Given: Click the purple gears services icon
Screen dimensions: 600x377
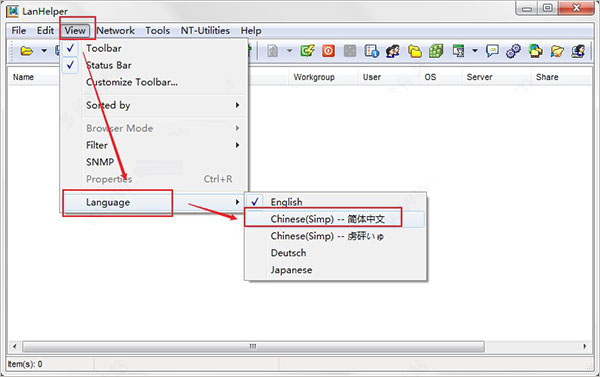Looking at the screenshot, I should [x=513, y=51].
